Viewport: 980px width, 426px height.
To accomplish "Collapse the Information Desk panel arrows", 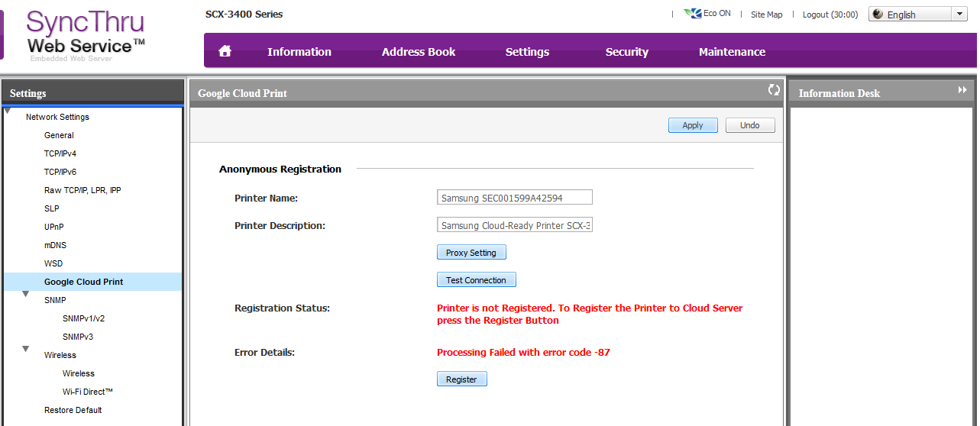I will pos(962,90).
